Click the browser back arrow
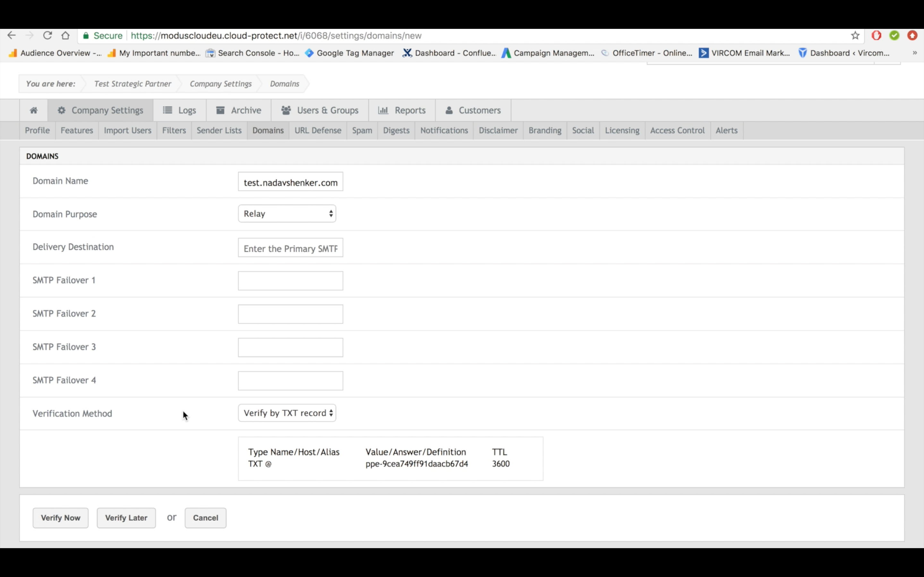Screen dimensions: 924x577 [12, 36]
